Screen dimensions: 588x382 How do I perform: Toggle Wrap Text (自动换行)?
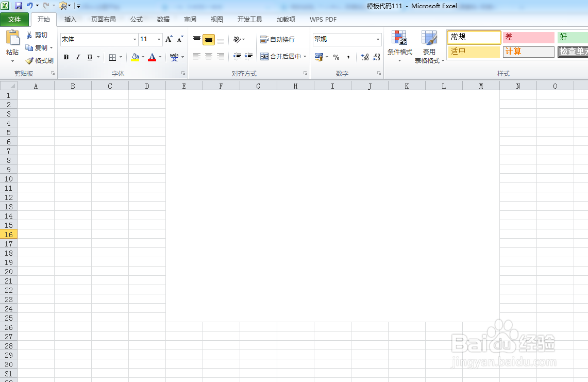pyautogui.click(x=277, y=39)
